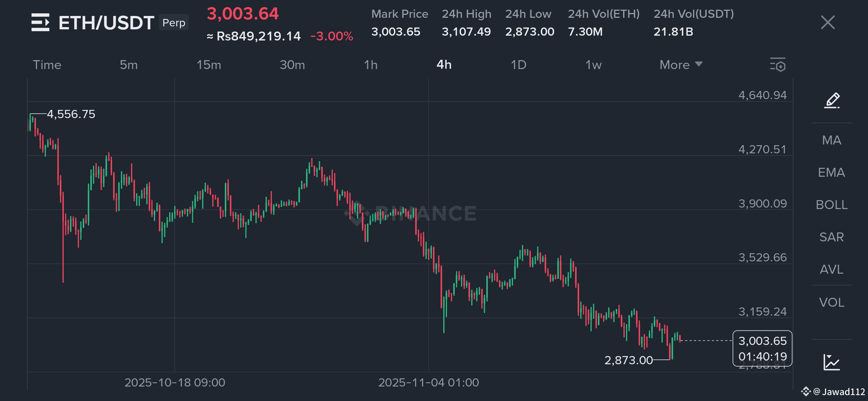Click the Perp contract label
Screen dimensions: 868x401
pyautogui.click(x=174, y=23)
